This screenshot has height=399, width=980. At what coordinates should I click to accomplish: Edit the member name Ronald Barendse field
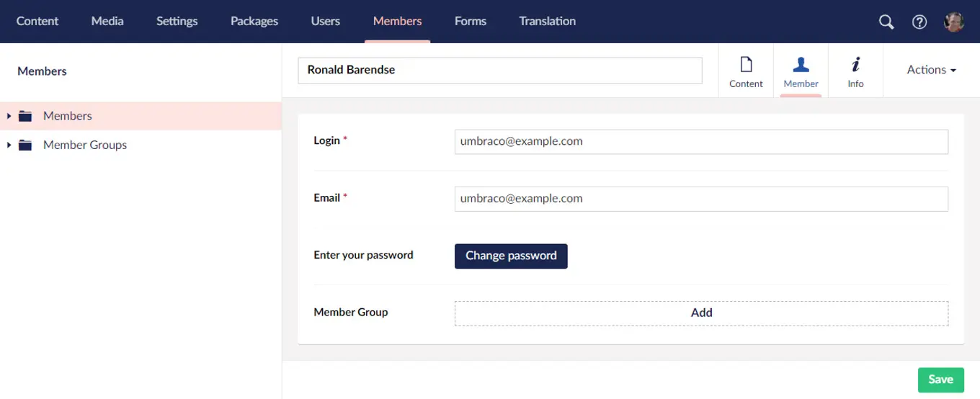click(499, 71)
